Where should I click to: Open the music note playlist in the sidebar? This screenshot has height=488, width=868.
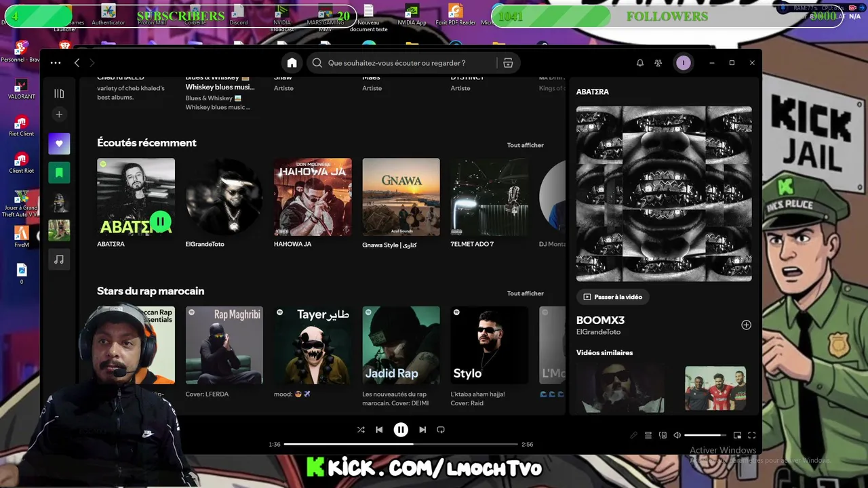point(59,260)
